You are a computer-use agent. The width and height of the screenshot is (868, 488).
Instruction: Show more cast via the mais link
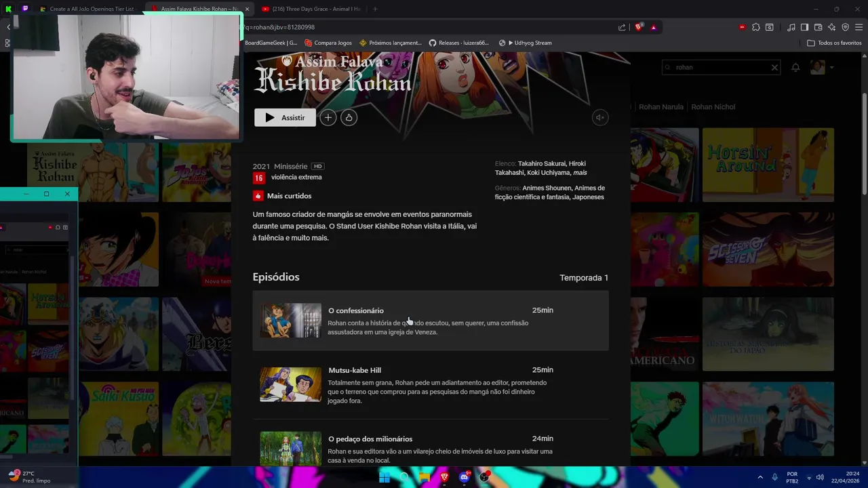click(580, 173)
